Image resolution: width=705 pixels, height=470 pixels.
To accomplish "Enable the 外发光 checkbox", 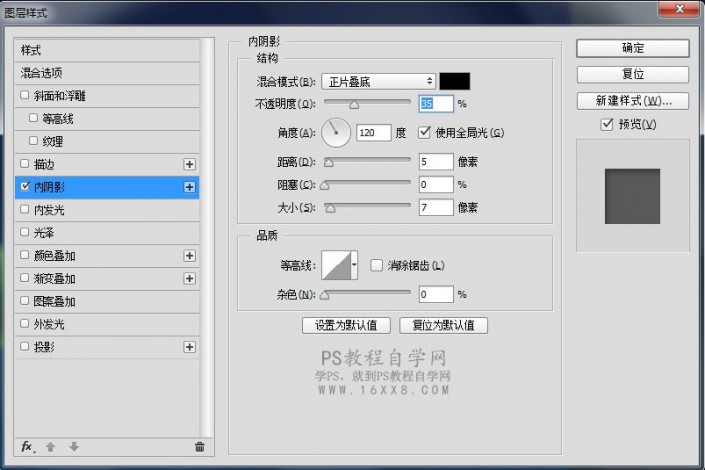I will (25, 323).
